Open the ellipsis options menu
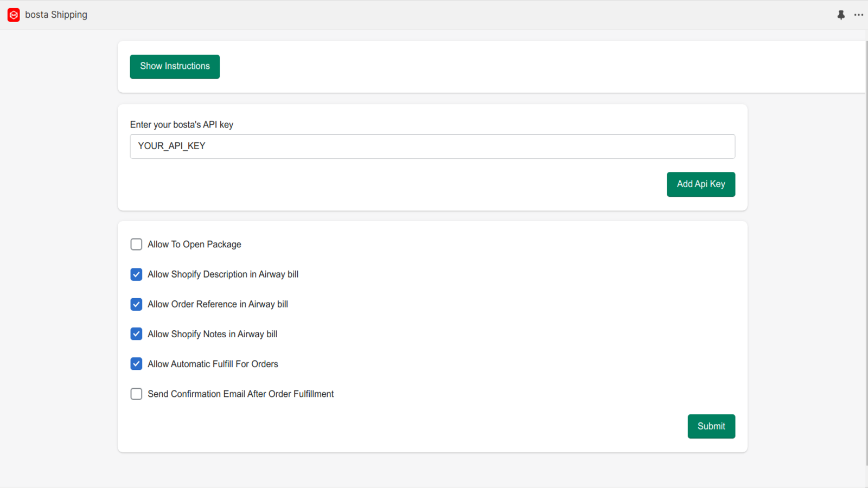The width and height of the screenshot is (868, 488). (859, 15)
